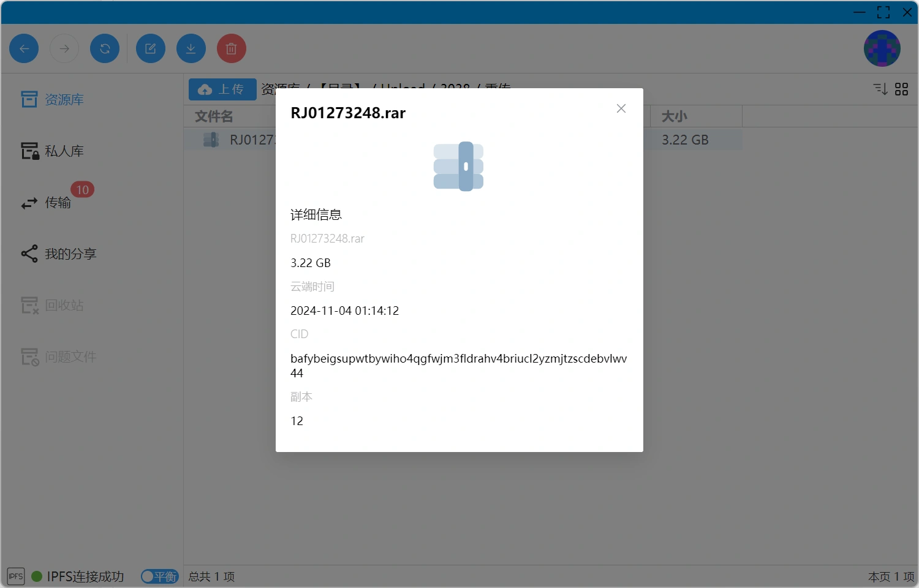The image size is (919, 588).
Task: Open the 问题文件 sidebar section
Action: click(x=59, y=356)
